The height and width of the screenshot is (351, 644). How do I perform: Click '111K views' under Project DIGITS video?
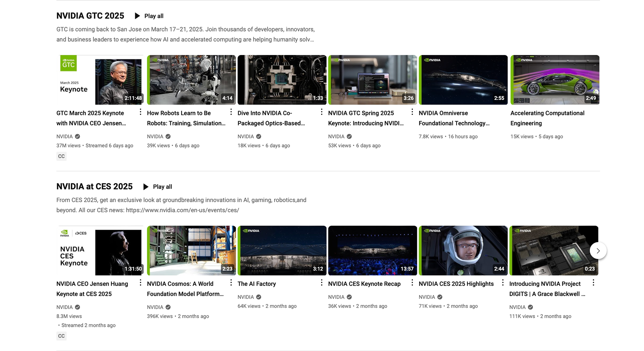pyautogui.click(x=522, y=316)
